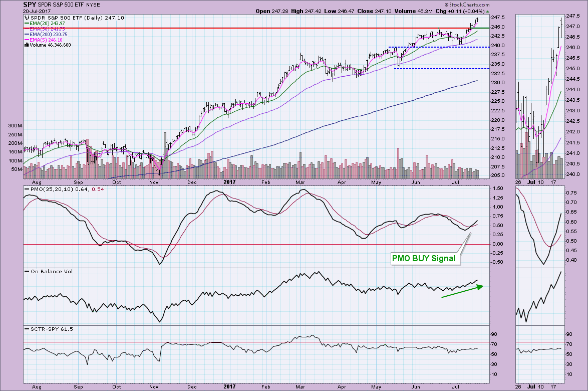Viewport: 588px width, 391px height.
Task: Click the 225.0 price axis label
Action: (x=497, y=101)
